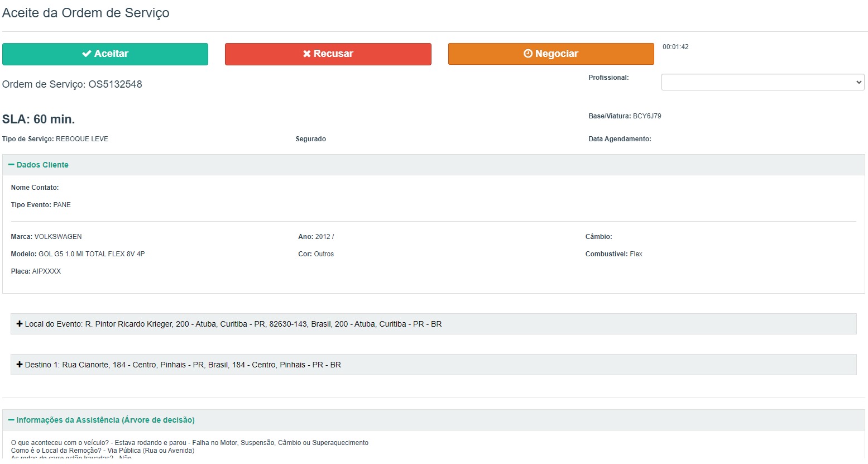
Task: Click the Base/Viatura value BCY6J79
Action: pos(647,116)
